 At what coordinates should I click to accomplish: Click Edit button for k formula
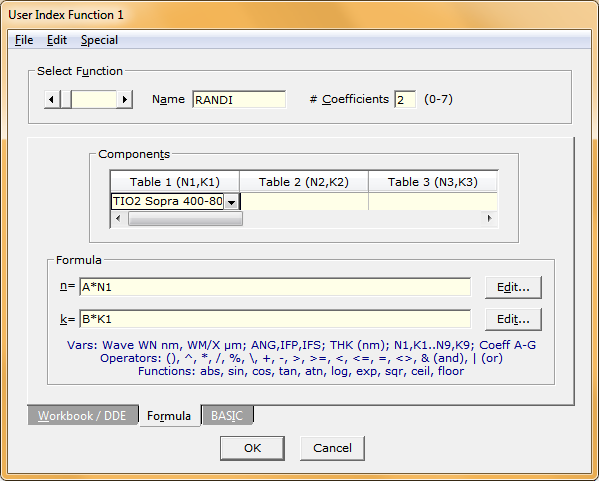[x=513, y=319]
